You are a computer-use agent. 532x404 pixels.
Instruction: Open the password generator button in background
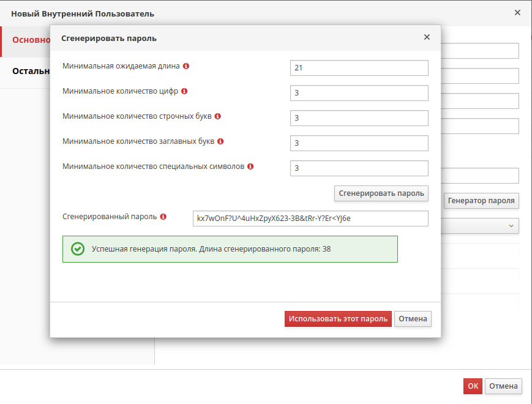point(481,200)
